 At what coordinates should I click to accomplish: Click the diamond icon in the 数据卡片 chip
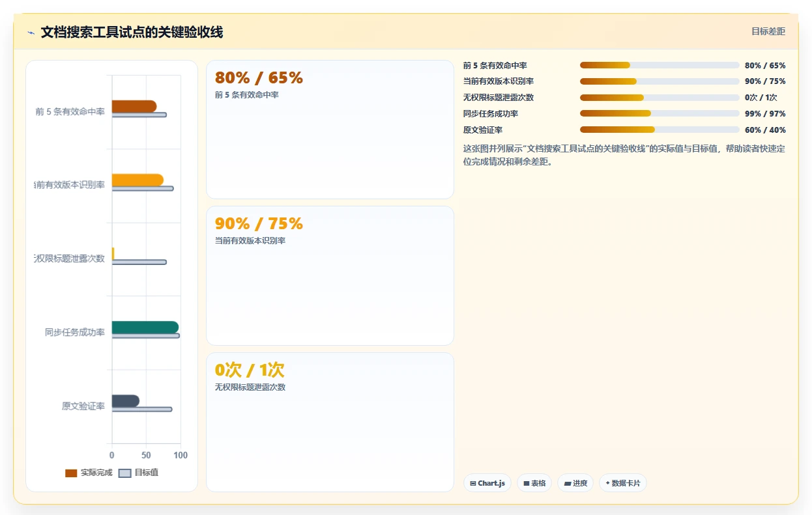click(608, 483)
